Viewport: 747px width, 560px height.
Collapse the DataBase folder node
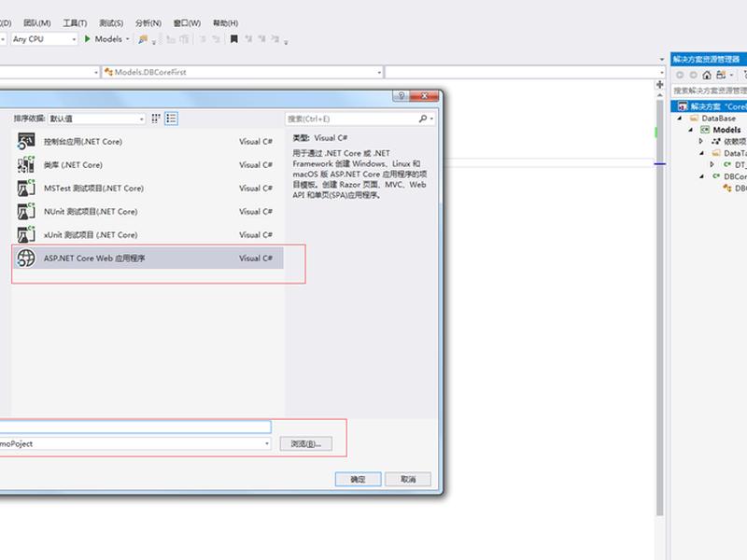(681, 119)
